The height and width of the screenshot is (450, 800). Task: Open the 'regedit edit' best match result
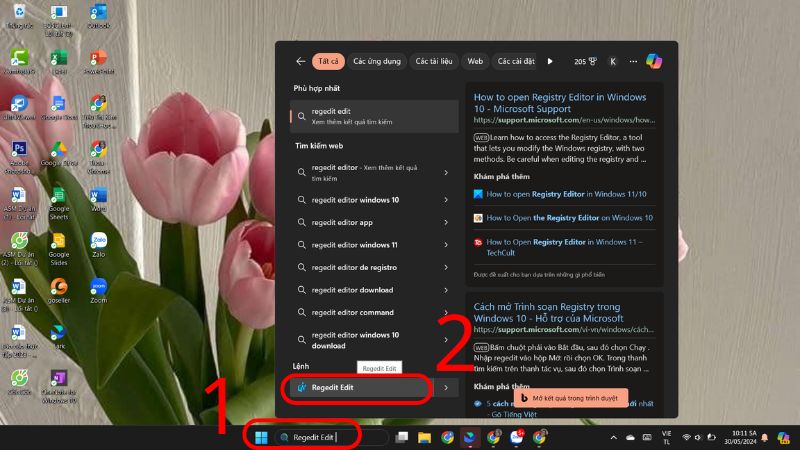pos(374,116)
